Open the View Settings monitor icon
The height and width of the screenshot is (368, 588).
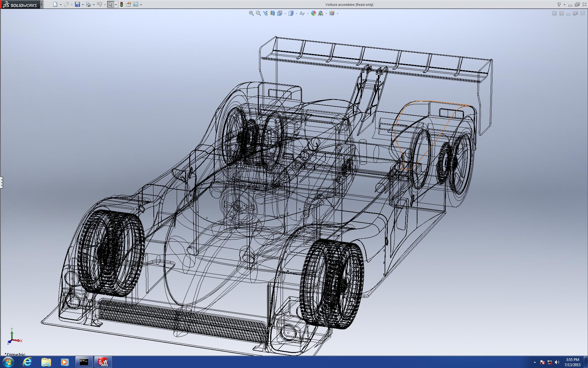coord(332,13)
